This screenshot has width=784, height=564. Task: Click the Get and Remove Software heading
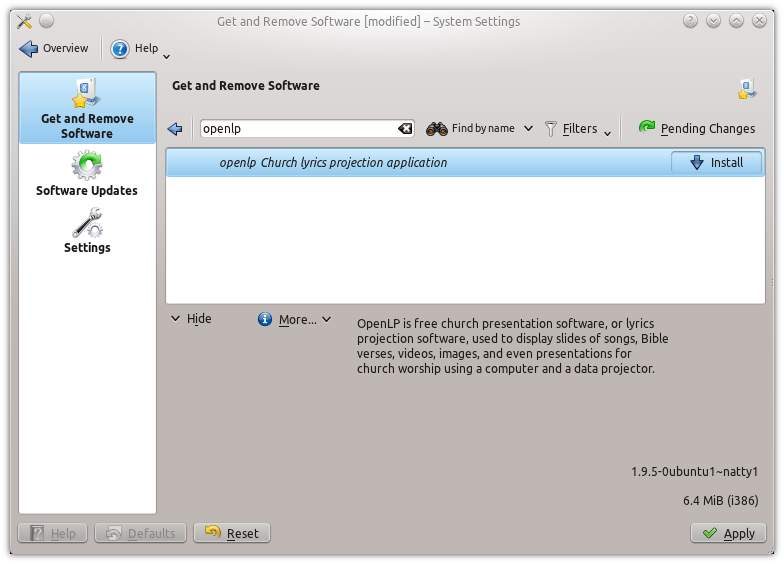(246, 86)
